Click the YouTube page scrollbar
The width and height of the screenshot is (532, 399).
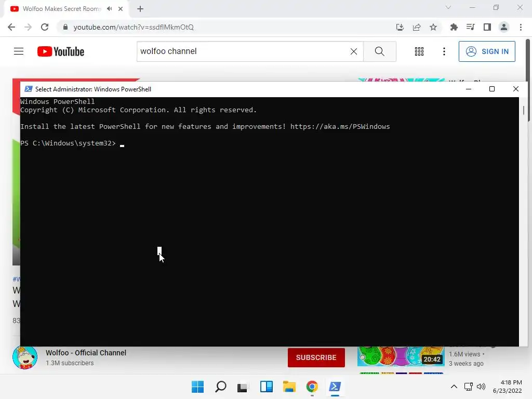529,79
